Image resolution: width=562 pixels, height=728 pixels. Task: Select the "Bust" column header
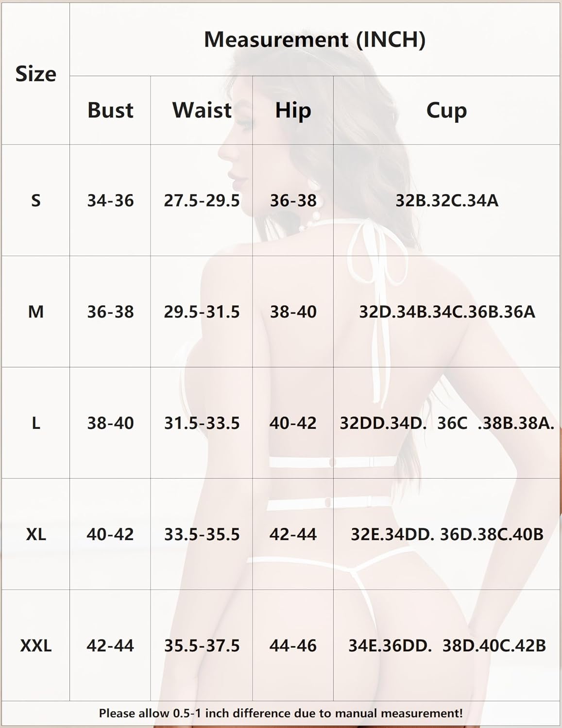tap(110, 110)
